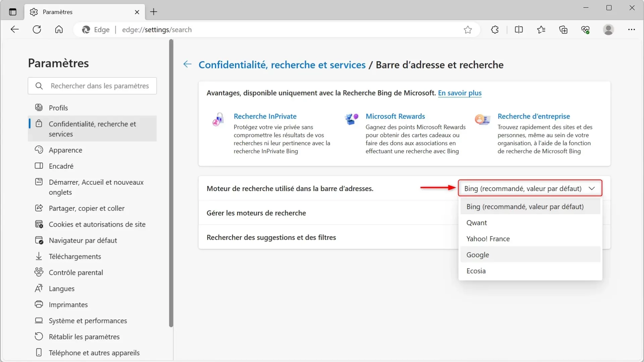
Task: Add this page to favorites with star icon
Action: 468,30
